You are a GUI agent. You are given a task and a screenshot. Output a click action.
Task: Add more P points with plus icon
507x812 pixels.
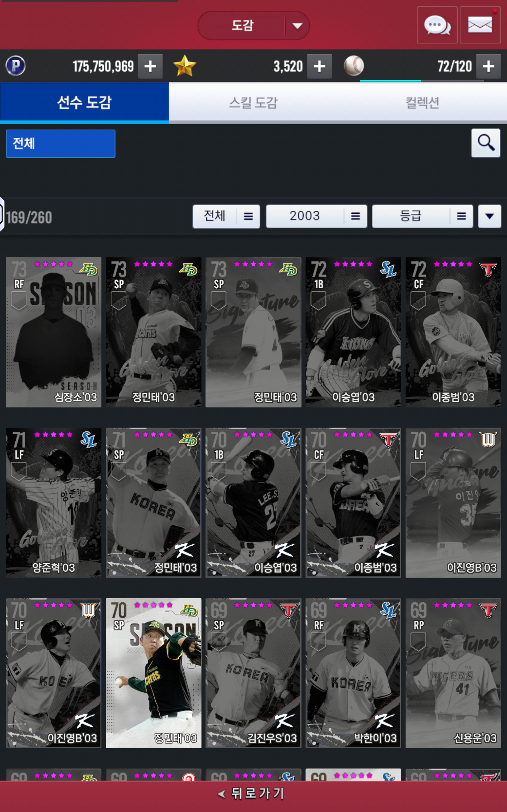click(x=150, y=66)
